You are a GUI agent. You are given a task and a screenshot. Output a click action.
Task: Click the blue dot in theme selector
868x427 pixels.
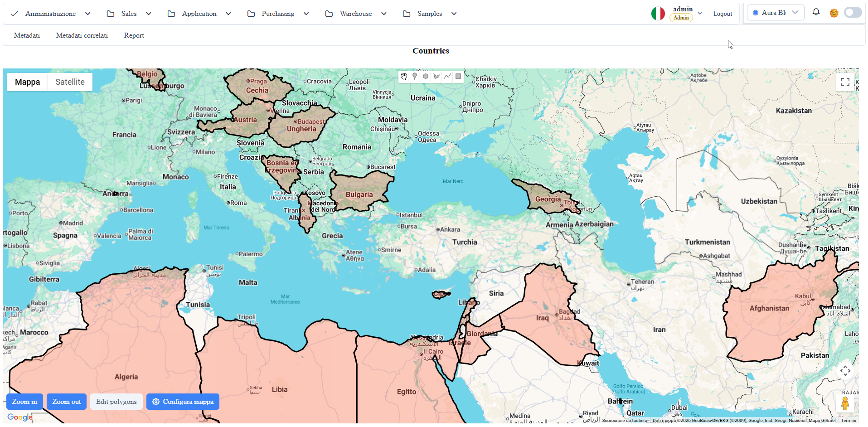[756, 13]
